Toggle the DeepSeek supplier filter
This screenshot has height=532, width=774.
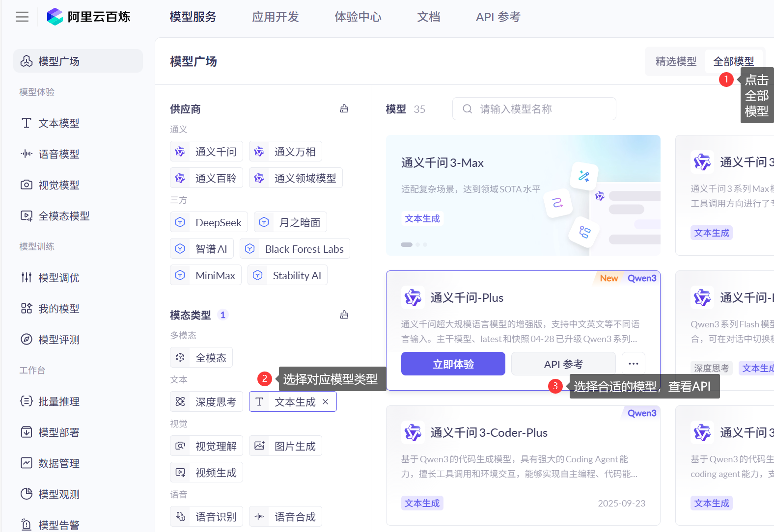point(209,222)
